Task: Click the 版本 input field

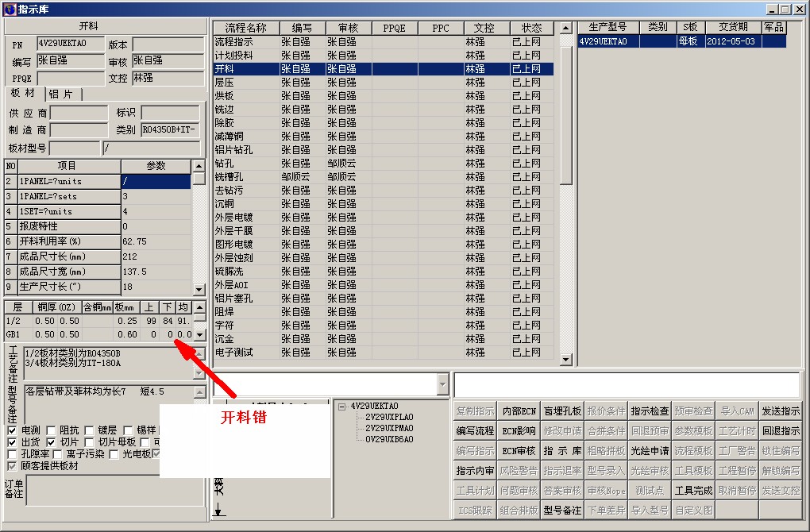Action: point(168,44)
